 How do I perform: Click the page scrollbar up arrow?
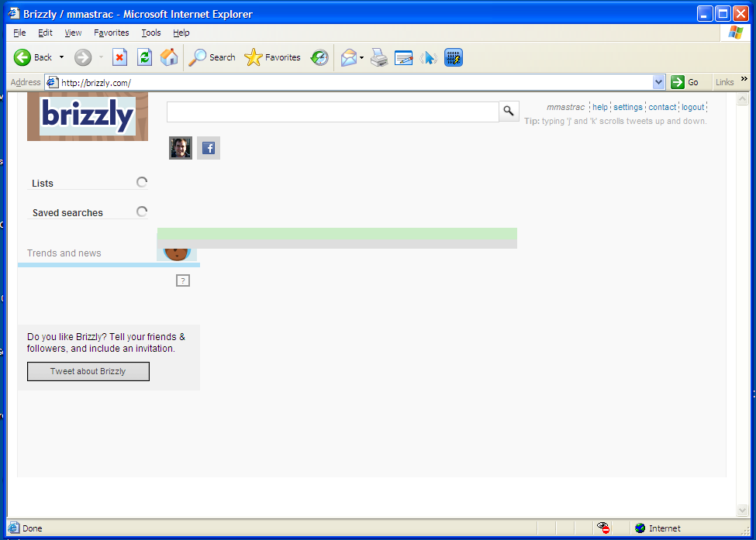(x=742, y=98)
